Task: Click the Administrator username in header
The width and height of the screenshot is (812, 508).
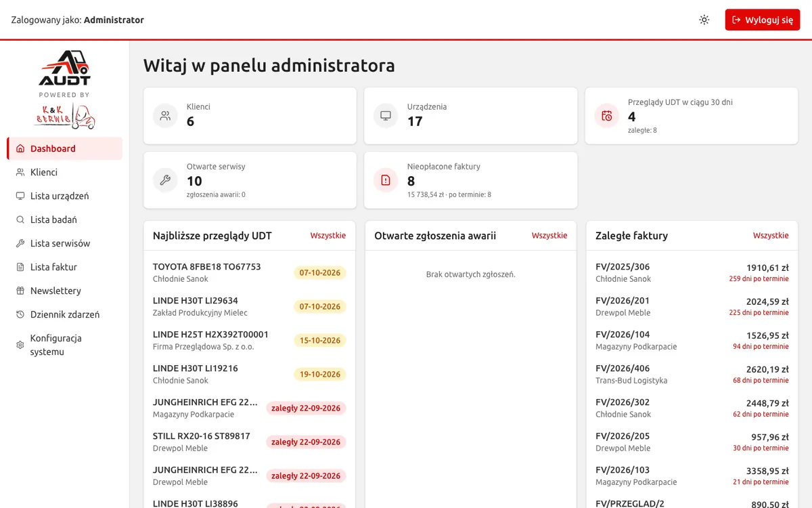Action: click(114, 20)
